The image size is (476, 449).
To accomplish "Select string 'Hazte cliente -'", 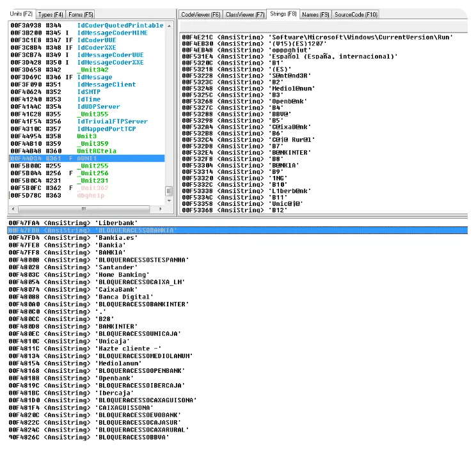I will pos(129,349).
